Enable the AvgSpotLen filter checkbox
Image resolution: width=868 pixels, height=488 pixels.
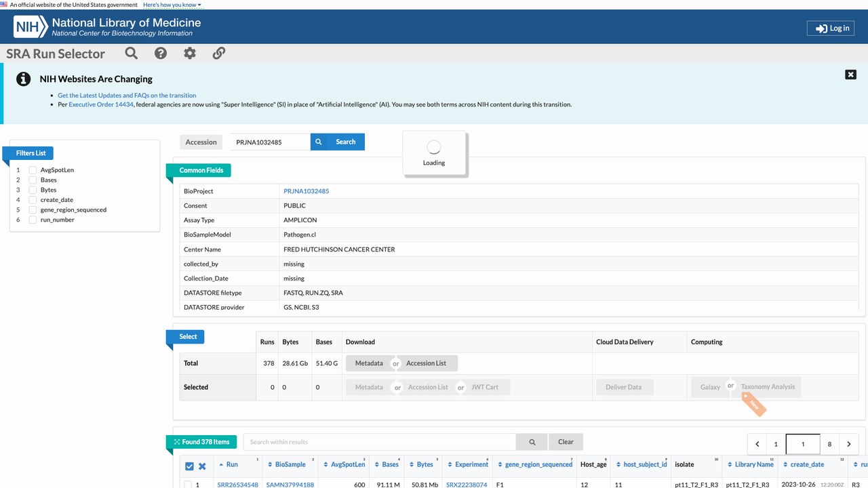[x=33, y=170]
